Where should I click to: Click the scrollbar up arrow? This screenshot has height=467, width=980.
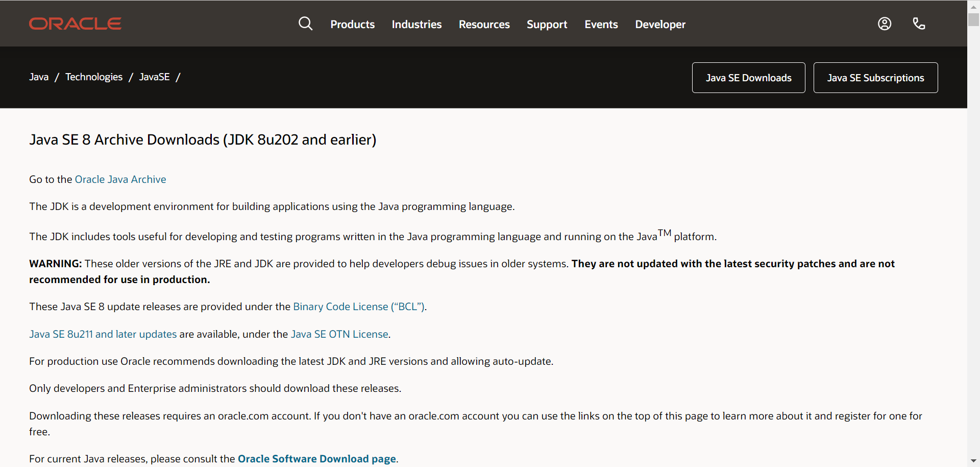[x=973, y=6]
